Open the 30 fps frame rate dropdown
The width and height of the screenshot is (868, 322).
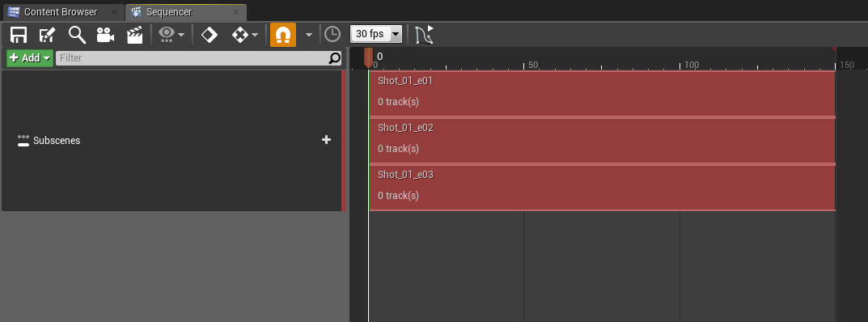[x=376, y=34]
